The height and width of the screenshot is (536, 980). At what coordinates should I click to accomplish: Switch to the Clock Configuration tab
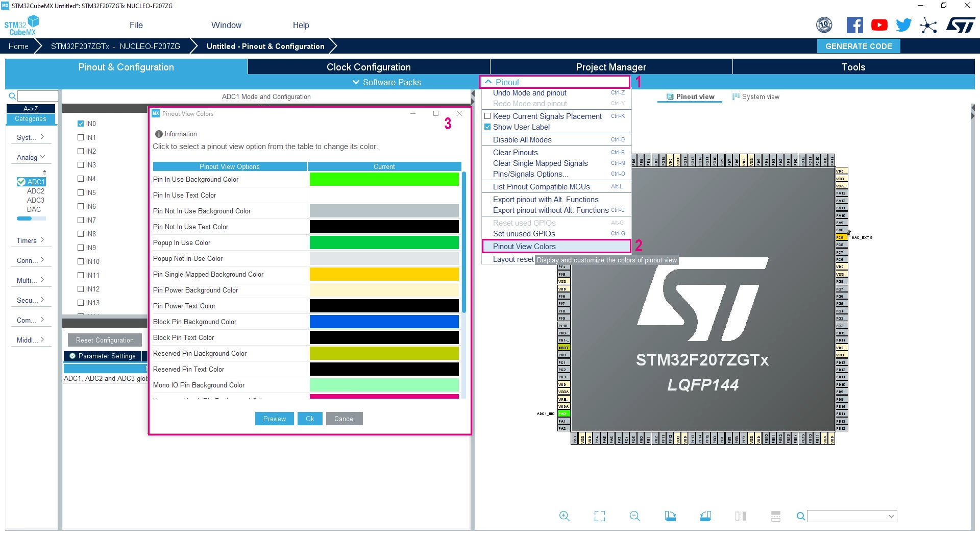tap(369, 67)
